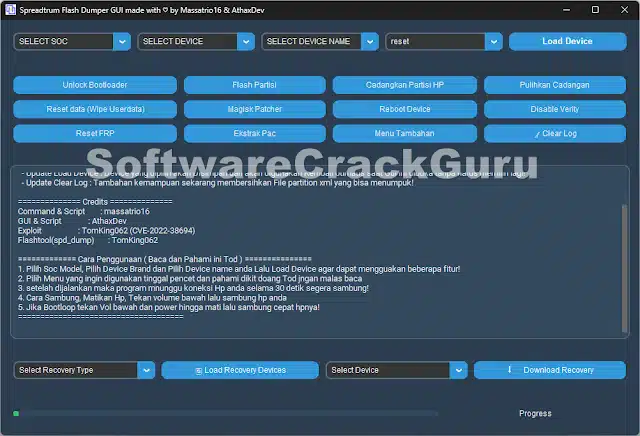
Task: Expand the reset mode dropdown arrow
Action: [x=494, y=42]
